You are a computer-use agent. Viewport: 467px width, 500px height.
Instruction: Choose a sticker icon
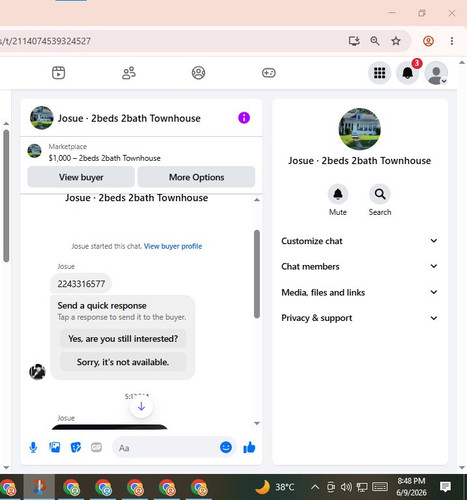click(76, 447)
